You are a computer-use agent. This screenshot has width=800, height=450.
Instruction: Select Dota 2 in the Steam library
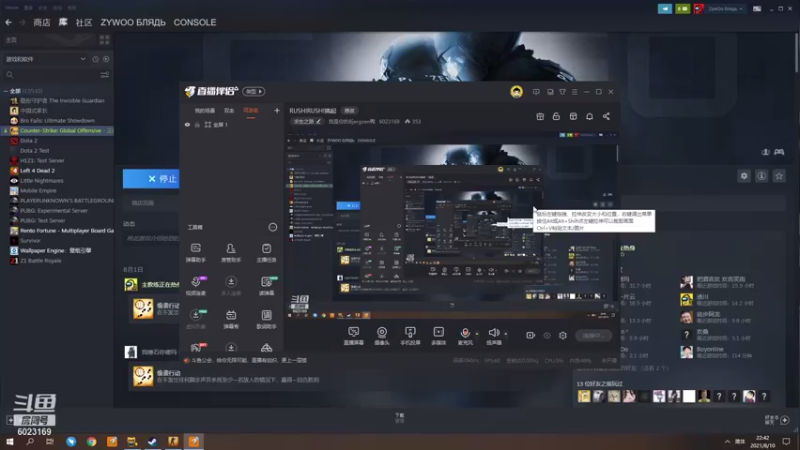tap(29, 140)
